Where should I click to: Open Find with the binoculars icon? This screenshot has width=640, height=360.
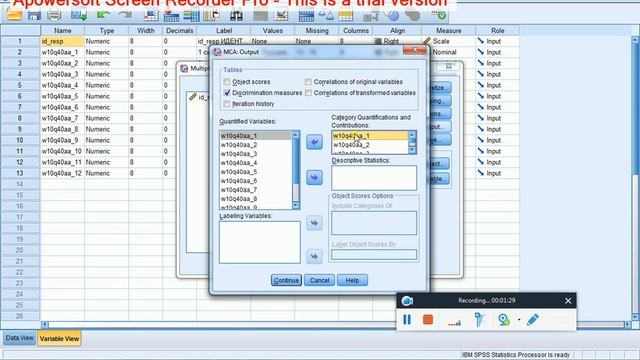tap(236, 16)
